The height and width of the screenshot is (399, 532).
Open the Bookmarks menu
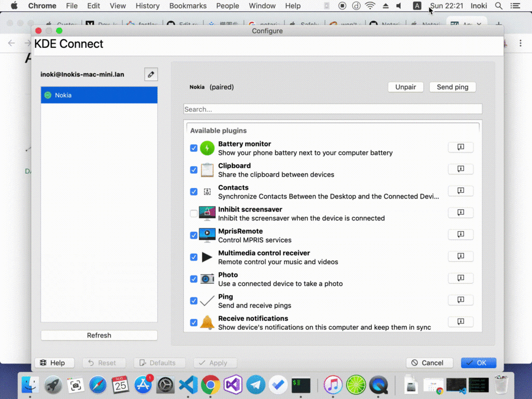(x=188, y=6)
